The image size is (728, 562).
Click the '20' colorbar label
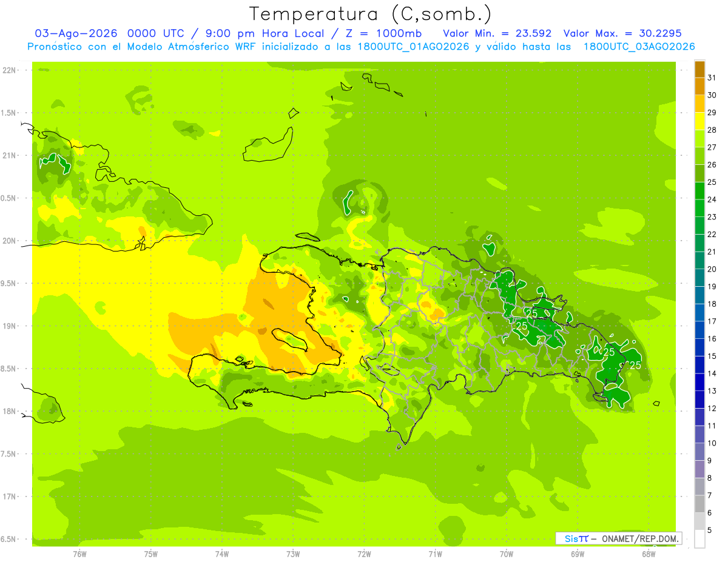coord(712,269)
